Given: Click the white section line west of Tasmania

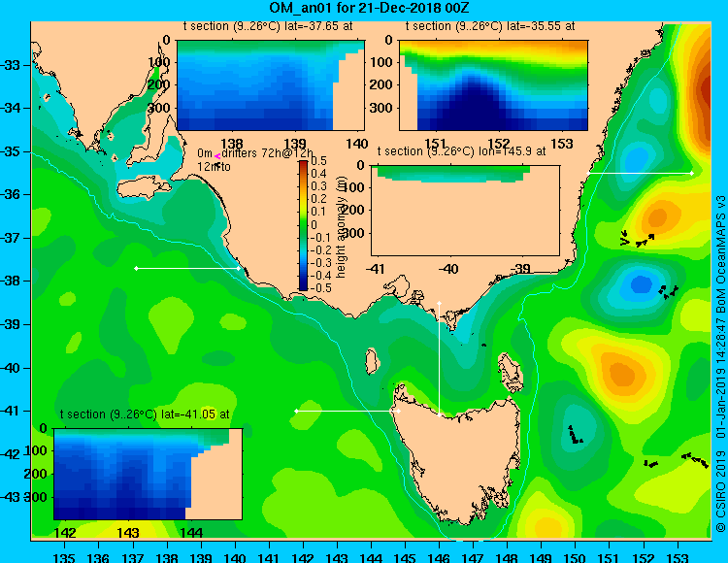Looking at the screenshot, I should 347,412.
